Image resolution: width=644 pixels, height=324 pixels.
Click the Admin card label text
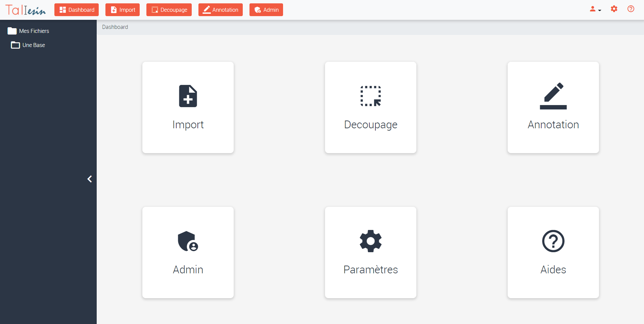[188, 270]
